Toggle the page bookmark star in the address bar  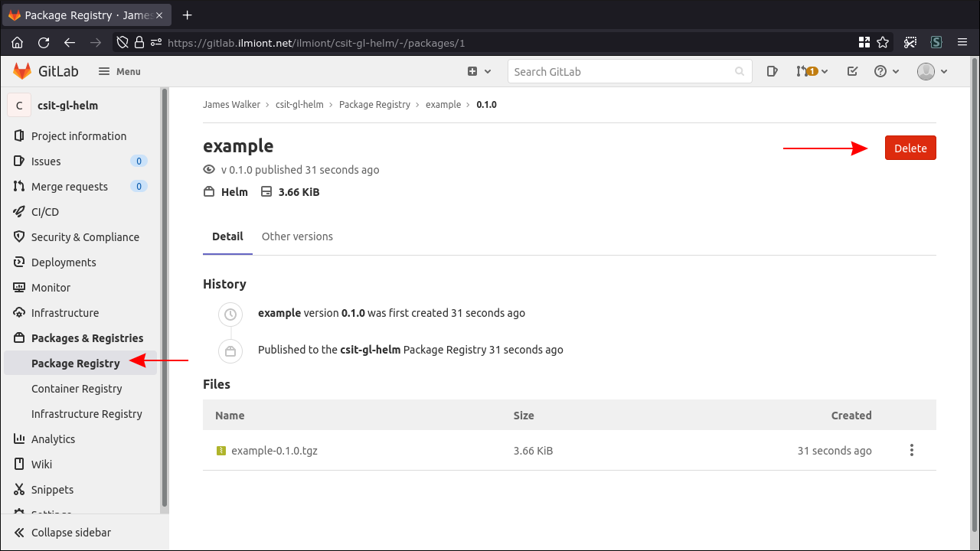882,43
